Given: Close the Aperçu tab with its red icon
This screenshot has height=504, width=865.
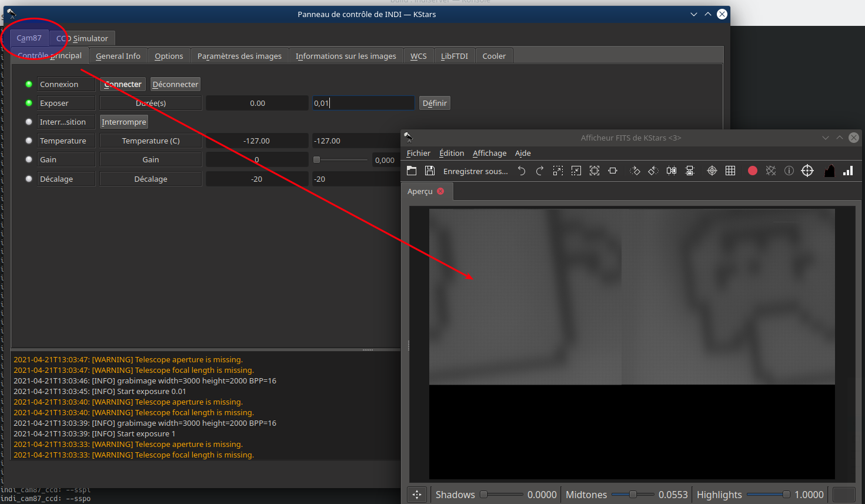Looking at the screenshot, I should tap(440, 191).
